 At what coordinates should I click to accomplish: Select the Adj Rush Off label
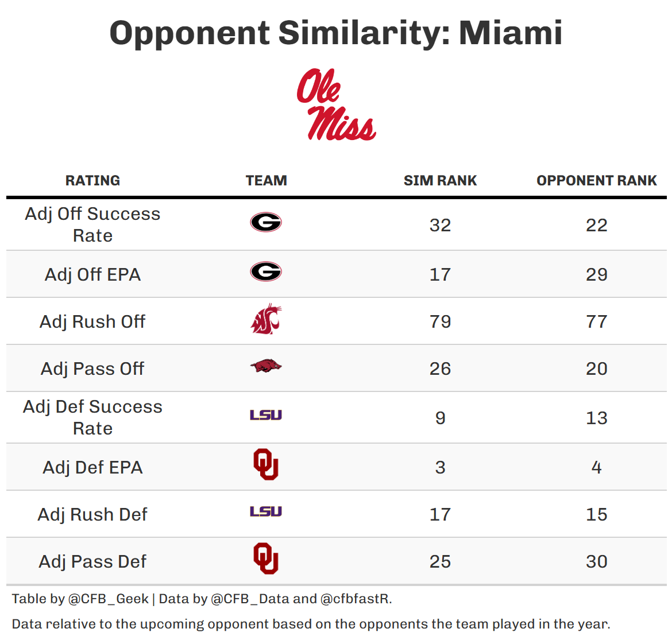(x=92, y=321)
